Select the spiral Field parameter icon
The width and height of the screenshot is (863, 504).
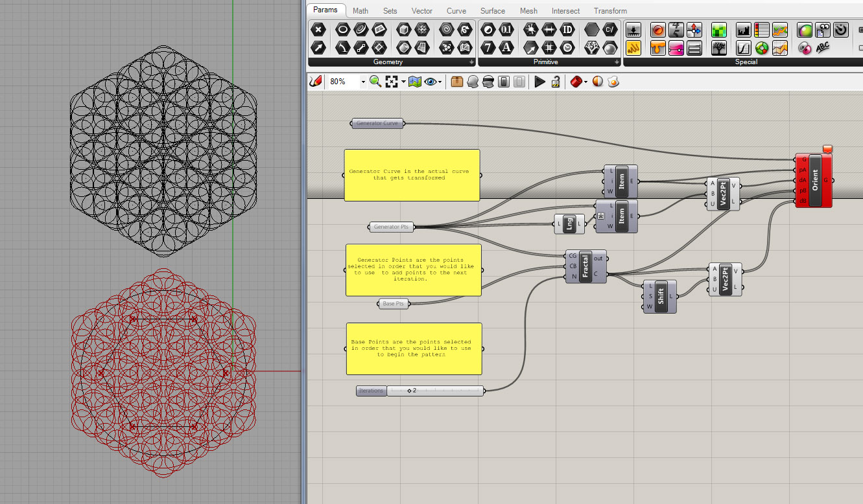pyautogui.click(x=446, y=29)
